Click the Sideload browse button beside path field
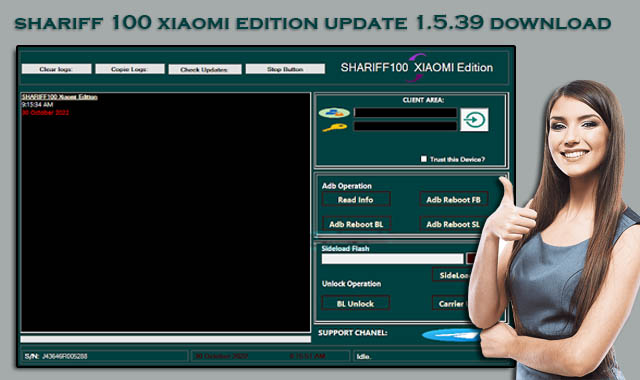The image size is (640, 380). pyautogui.click(x=471, y=258)
